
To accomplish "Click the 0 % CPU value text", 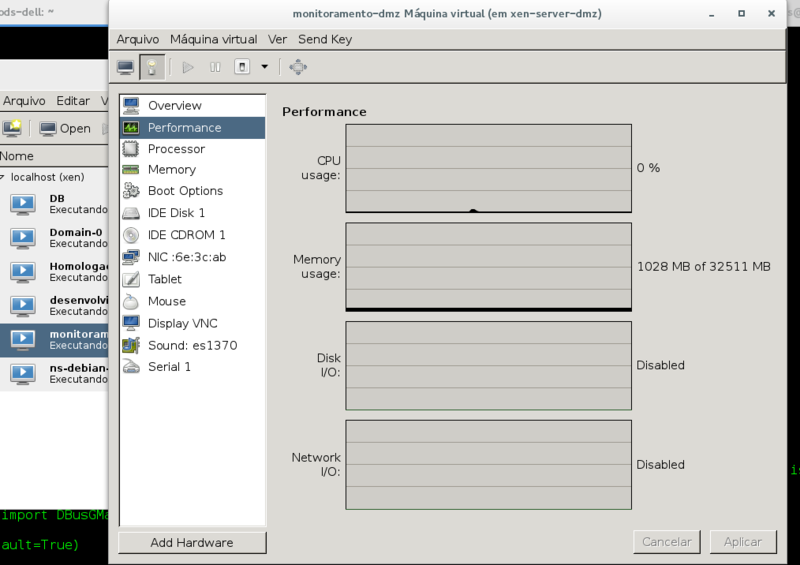I will [648, 168].
